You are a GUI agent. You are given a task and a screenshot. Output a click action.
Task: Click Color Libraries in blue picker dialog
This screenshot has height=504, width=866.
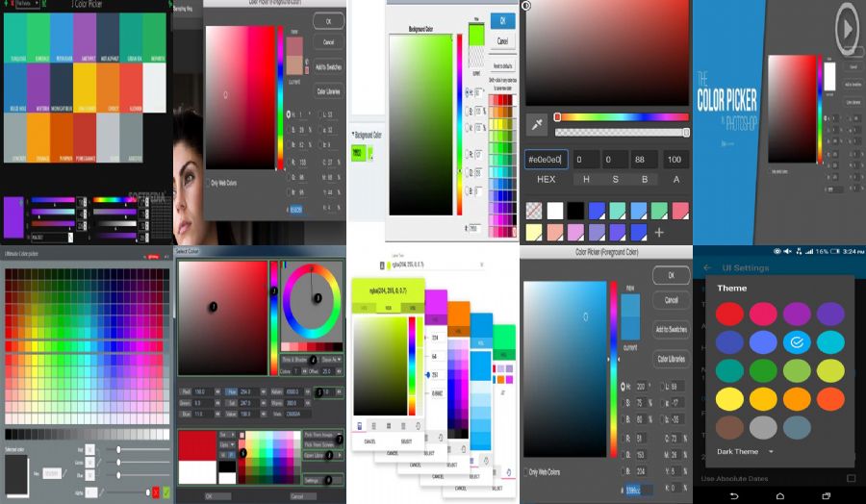671,359
